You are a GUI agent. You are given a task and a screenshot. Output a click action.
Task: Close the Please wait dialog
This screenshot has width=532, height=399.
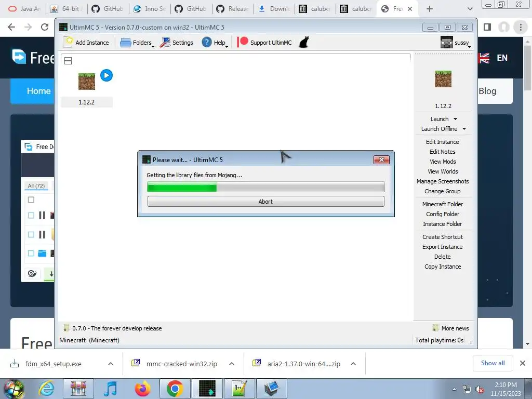[381, 160]
